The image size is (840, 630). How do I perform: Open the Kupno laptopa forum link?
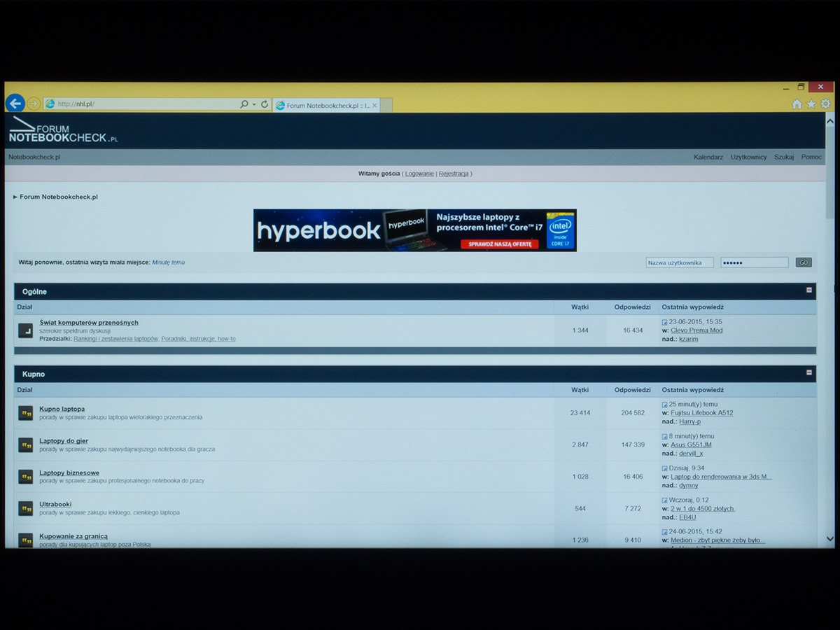tap(62, 409)
